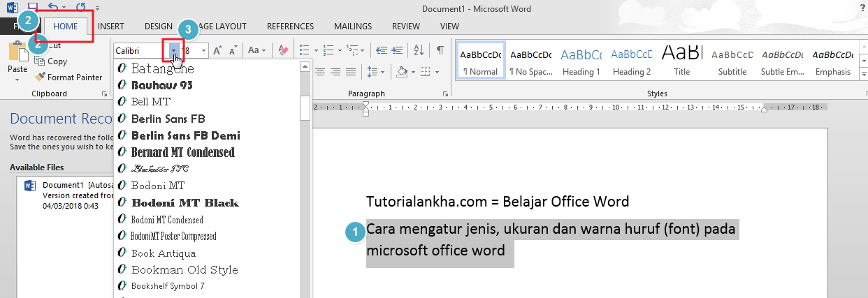
Task: Click the Decrease Indent icon
Action: tap(382, 50)
